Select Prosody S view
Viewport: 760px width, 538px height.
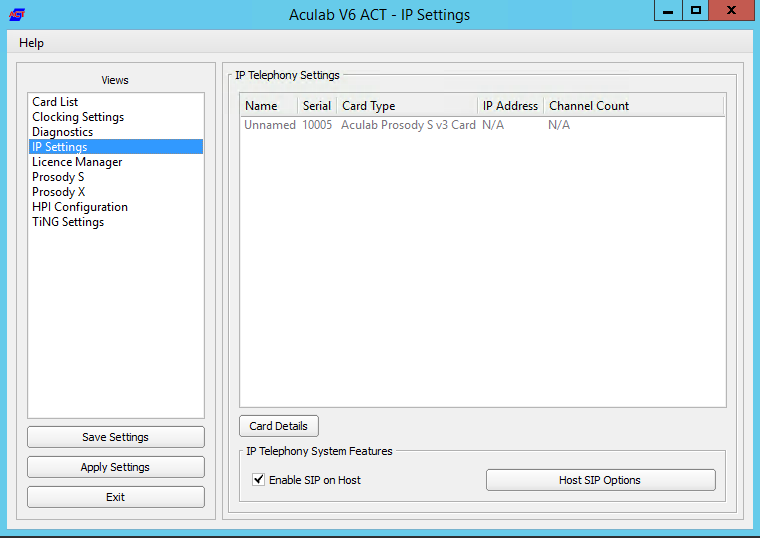pyautogui.click(x=116, y=177)
